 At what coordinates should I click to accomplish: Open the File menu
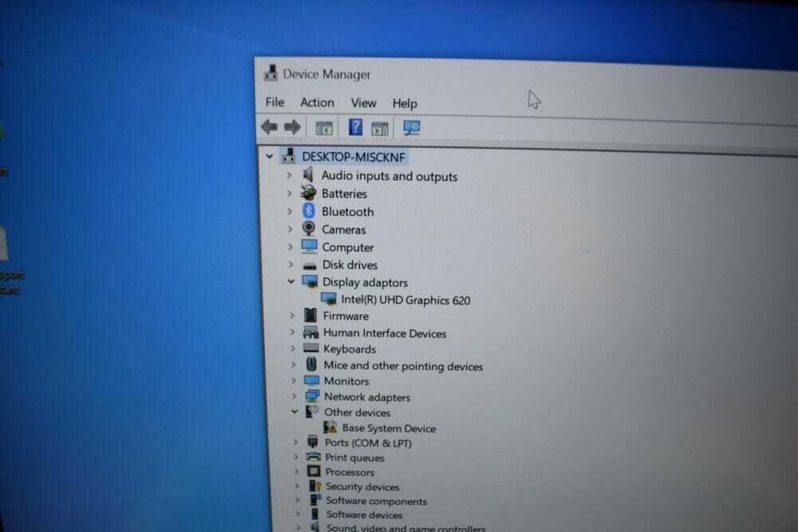tap(275, 102)
